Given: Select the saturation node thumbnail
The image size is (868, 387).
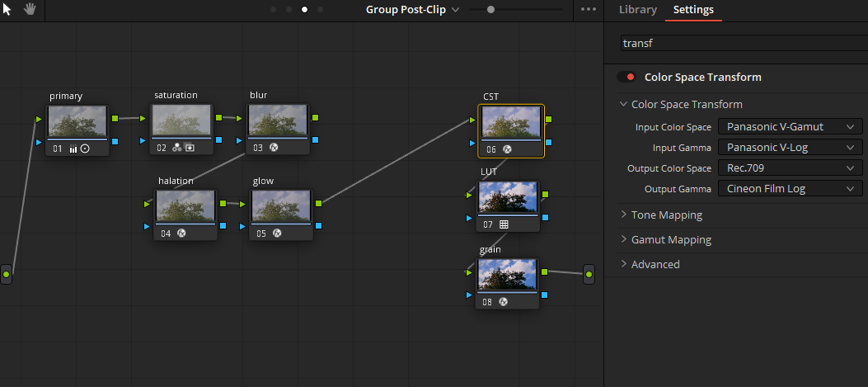Looking at the screenshot, I should (x=181, y=120).
